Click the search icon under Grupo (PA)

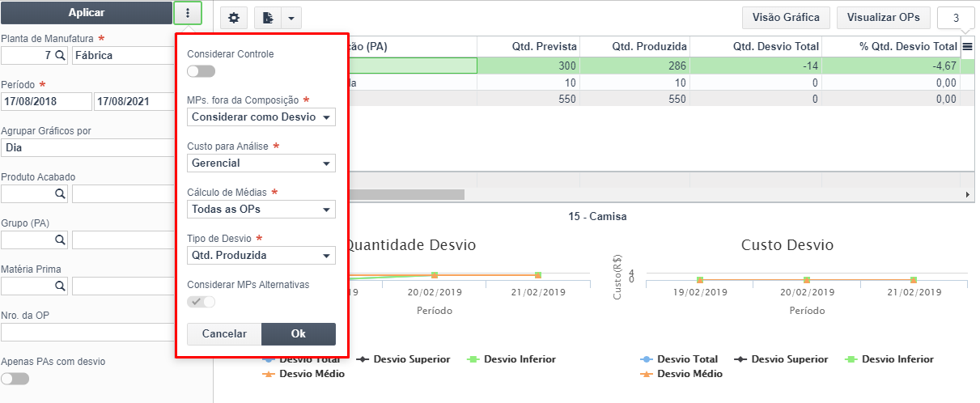point(60,240)
